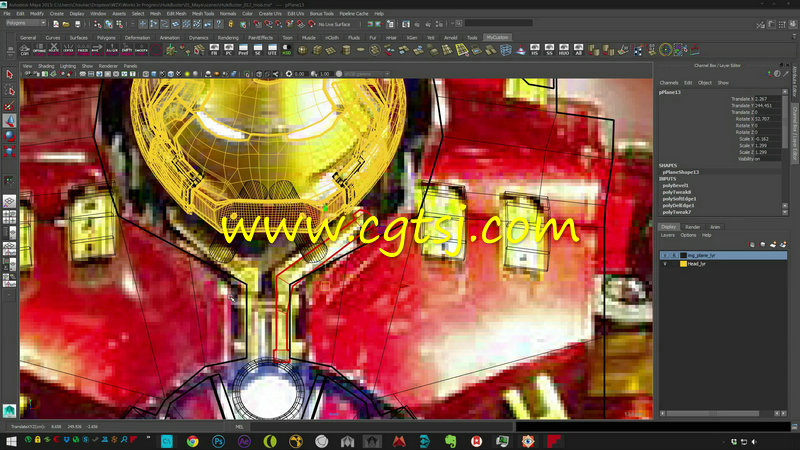Activate the Rotate tool in toolbox

pyautogui.click(x=9, y=136)
